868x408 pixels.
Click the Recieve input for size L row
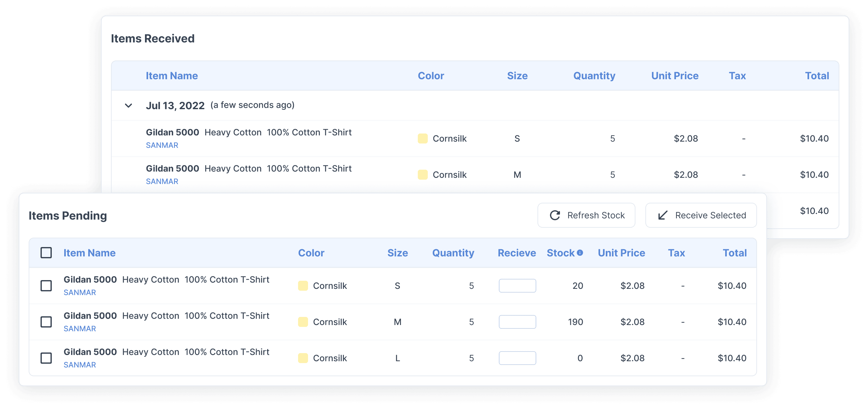[x=517, y=358]
